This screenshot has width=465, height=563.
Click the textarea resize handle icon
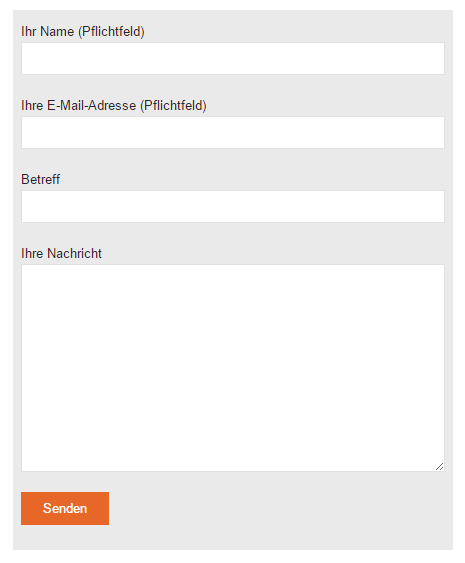pyautogui.click(x=440, y=466)
